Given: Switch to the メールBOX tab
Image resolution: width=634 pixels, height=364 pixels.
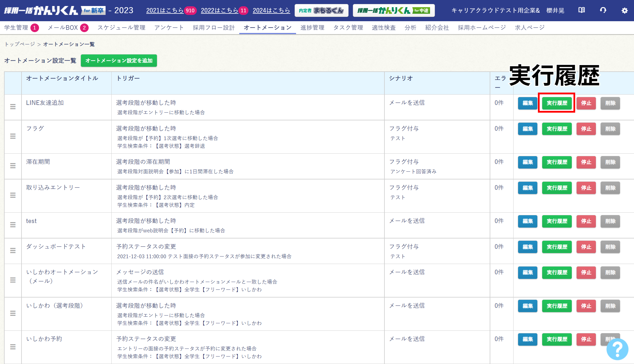Looking at the screenshot, I should point(63,28).
